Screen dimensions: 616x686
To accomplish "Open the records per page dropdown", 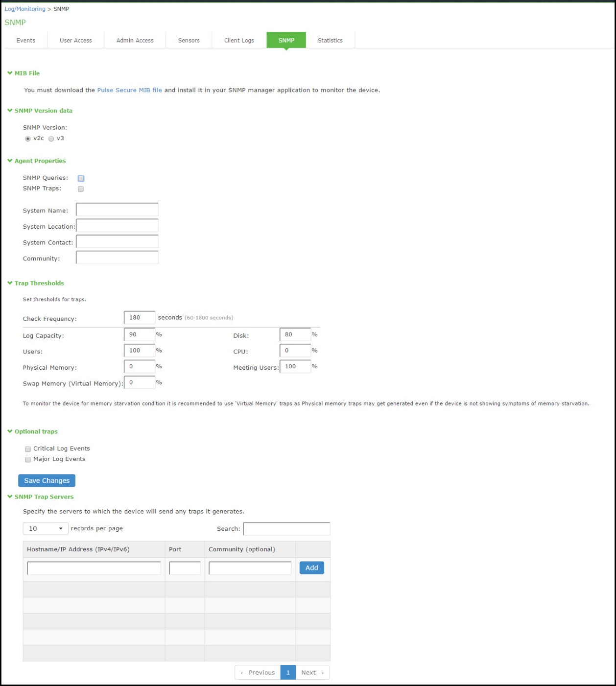I will [45, 528].
